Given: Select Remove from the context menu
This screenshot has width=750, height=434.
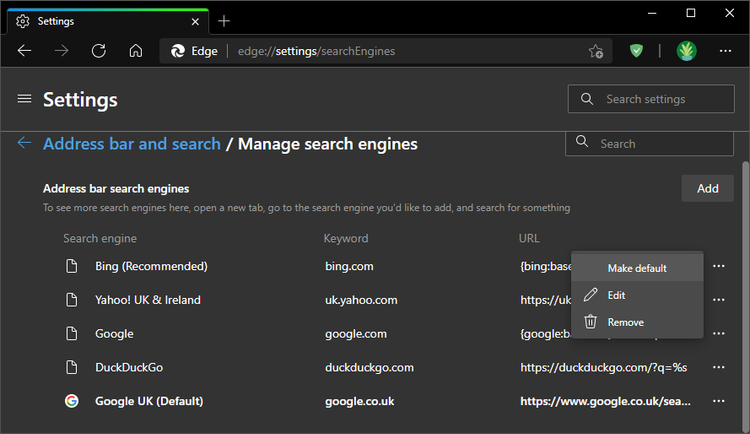Looking at the screenshot, I should tap(625, 322).
